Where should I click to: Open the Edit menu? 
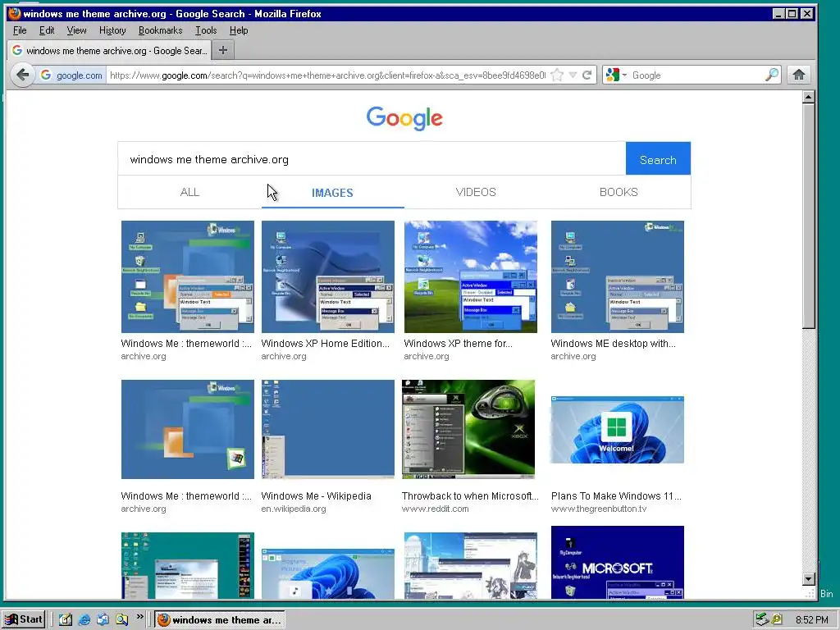coord(47,30)
